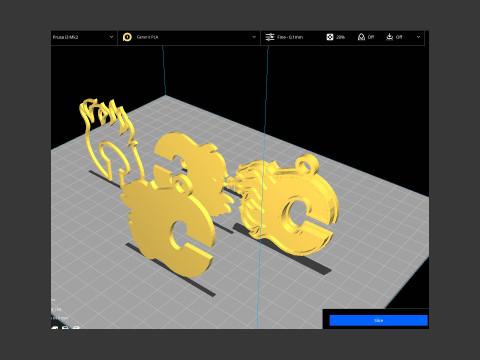This screenshot has width=480, height=360.
Task: Expand the print settings panel chevron
Action: 419,37
